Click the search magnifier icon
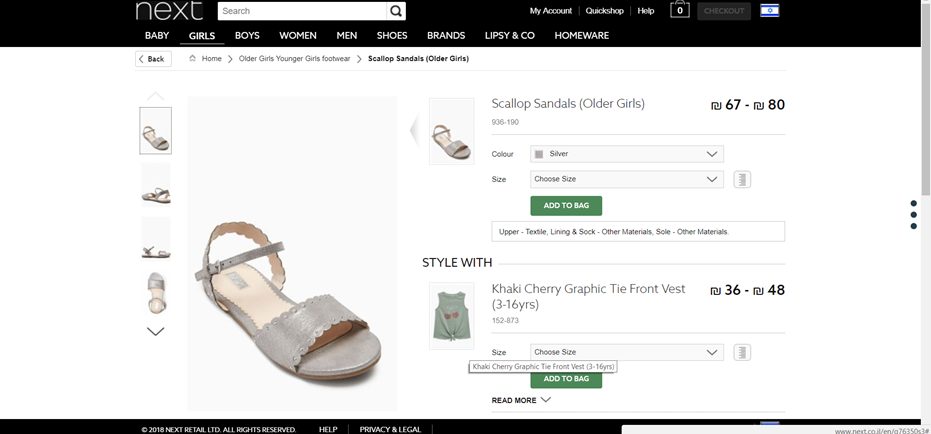This screenshot has height=434, width=931. point(397,11)
